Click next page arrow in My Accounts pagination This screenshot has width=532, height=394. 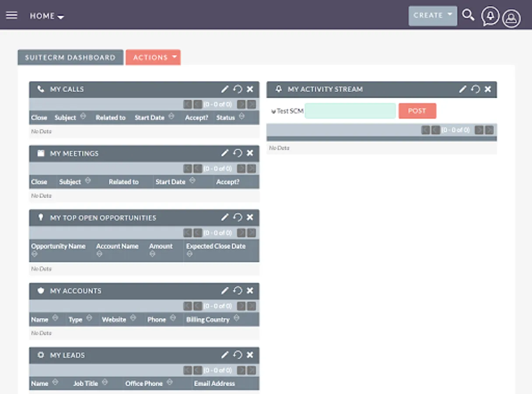(241, 306)
